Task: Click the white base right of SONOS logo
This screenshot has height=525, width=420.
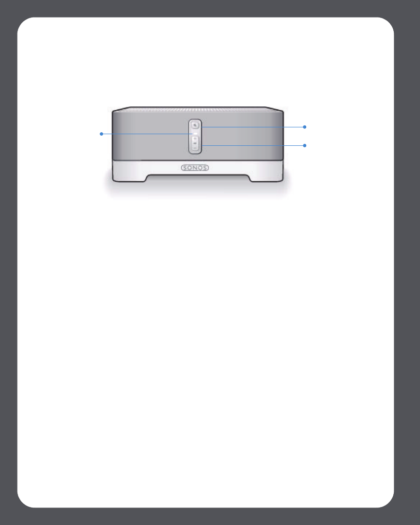Action: tap(246, 167)
